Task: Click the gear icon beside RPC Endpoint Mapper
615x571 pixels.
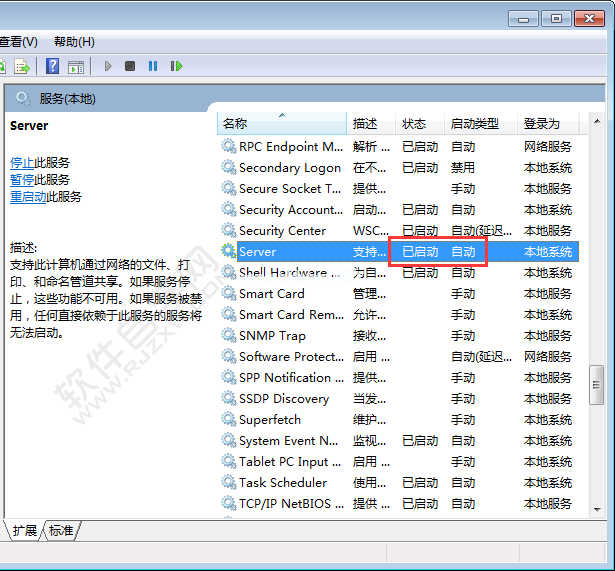Action: coord(228,146)
